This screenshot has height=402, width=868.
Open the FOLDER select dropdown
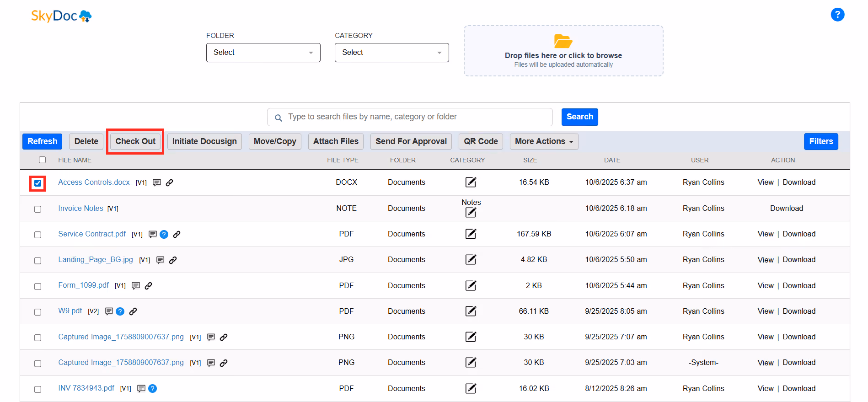point(263,53)
